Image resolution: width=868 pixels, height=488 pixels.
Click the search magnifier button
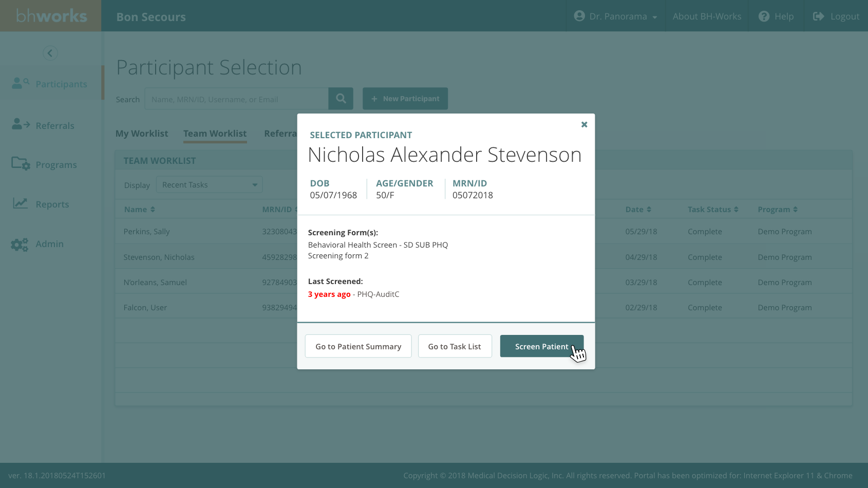(341, 98)
